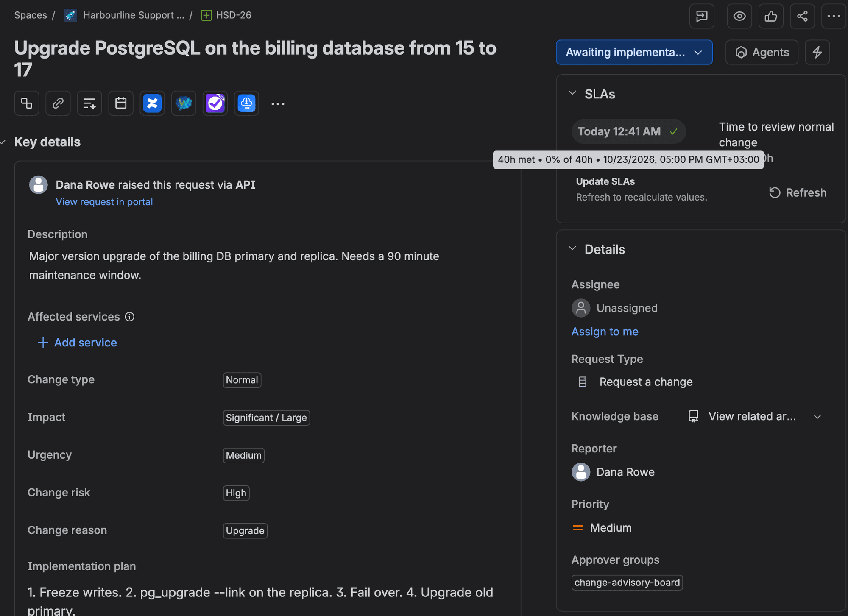Screen dimensions: 848x616
Task: Edit the Change risk High value
Action: tap(236, 493)
